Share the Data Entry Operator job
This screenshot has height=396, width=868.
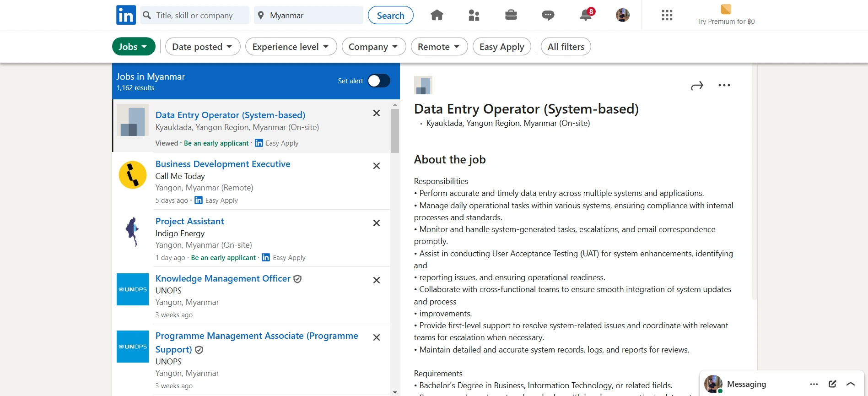coord(697,86)
